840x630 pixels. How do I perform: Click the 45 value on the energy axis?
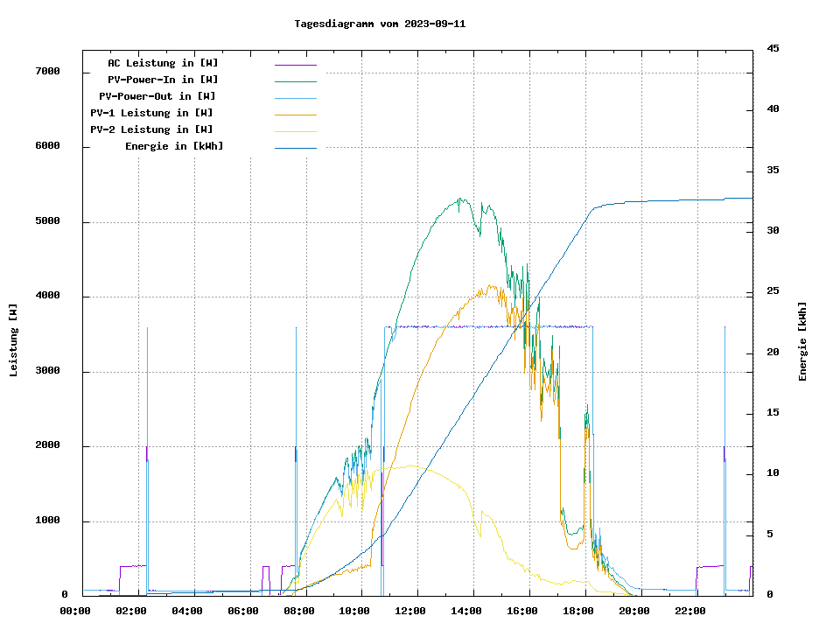pyautogui.click(x=773, y=48)
